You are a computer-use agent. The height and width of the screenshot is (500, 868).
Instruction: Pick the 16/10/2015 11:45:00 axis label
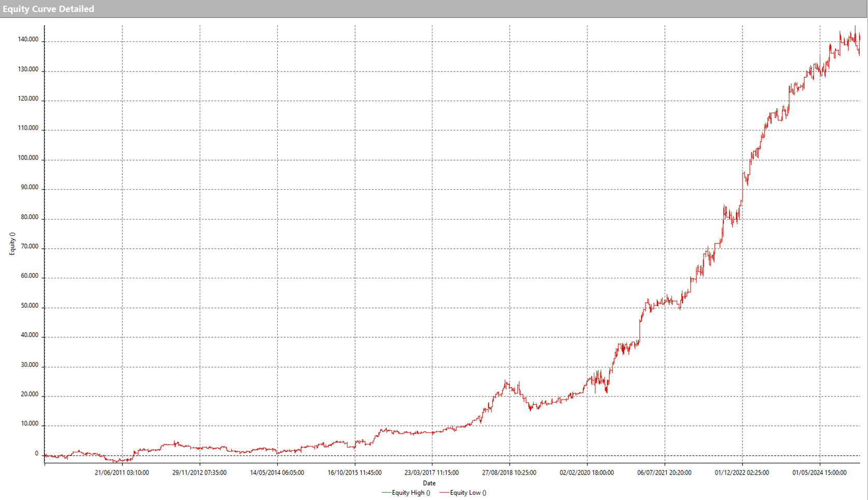click(x=354, y=473)
